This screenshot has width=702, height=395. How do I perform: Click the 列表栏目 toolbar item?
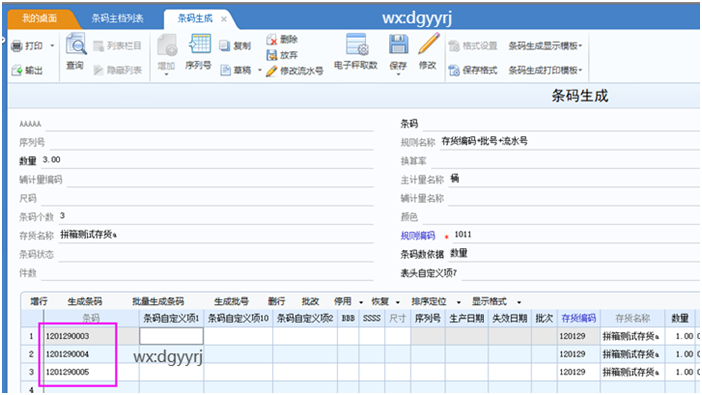(118, 46)
